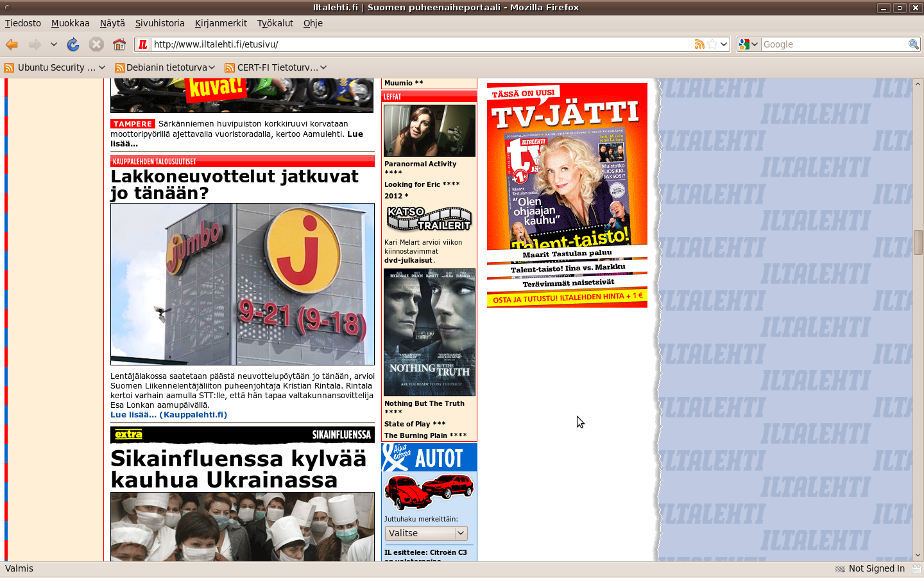Open the 2012 movie review link
Screen dimensions: 924x578
click(397, 196)
